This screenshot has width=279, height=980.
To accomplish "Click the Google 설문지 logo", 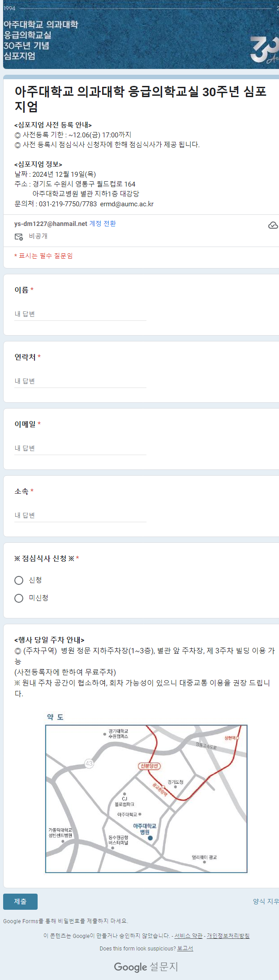I will [x=146, y=967].
